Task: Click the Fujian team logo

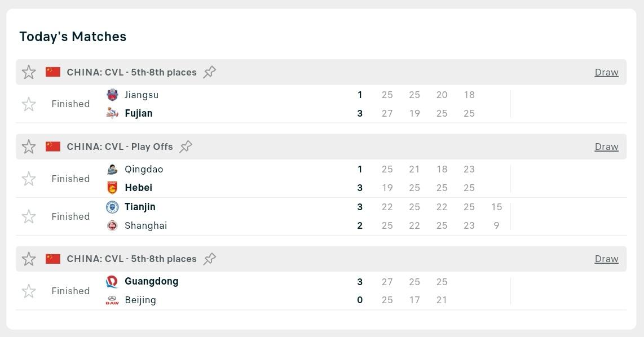Action: tap(112, 113)
